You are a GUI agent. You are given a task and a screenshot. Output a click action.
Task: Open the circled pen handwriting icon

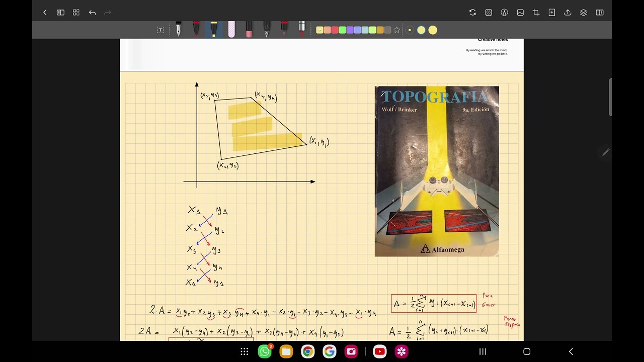(x=504, y=13)
